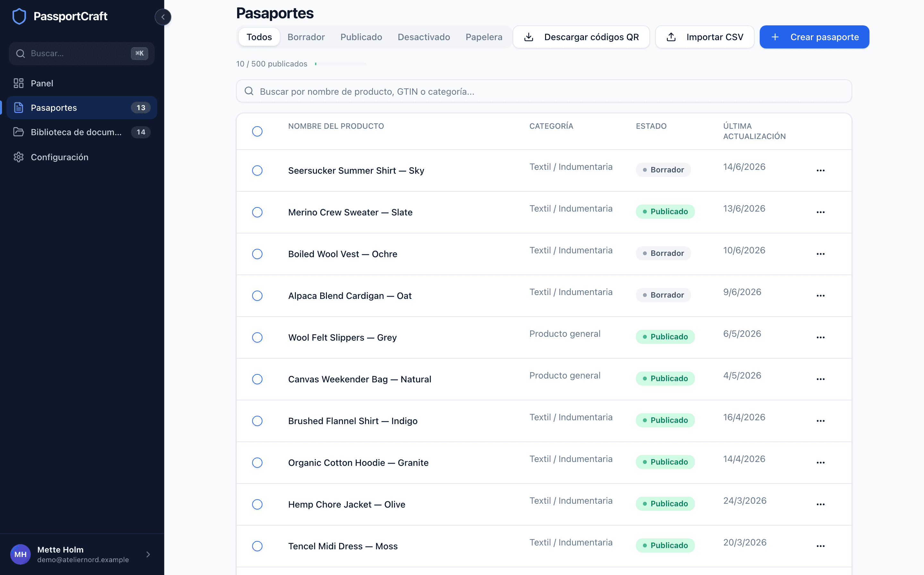Click the Borrador badge for Boiled Wool Vest
The image size is (924, 575).
663,253
